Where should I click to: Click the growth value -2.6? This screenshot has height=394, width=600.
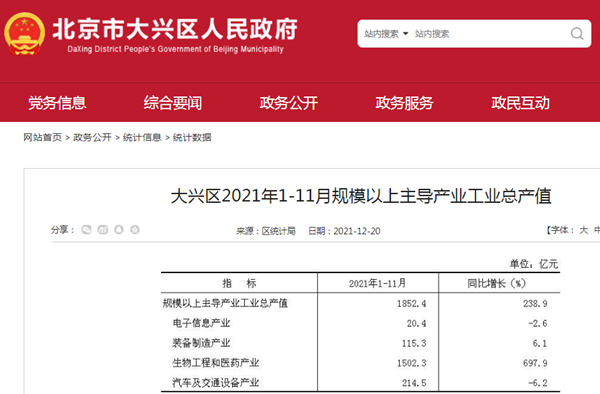538,323
